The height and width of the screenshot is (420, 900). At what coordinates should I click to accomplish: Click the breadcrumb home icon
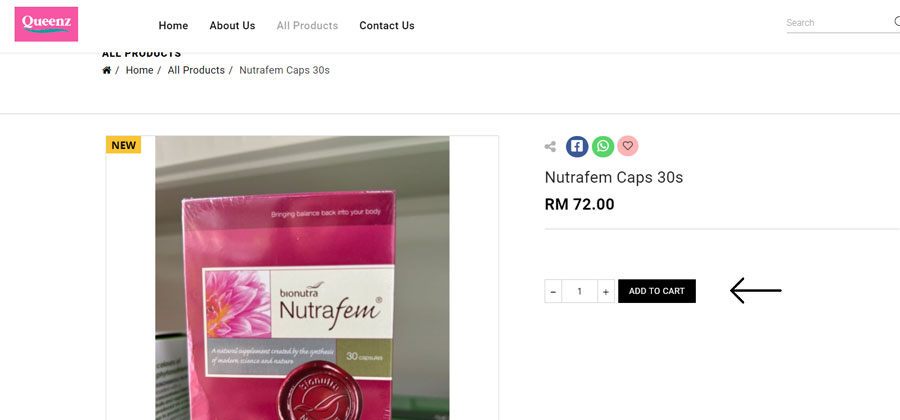(106, 70)
